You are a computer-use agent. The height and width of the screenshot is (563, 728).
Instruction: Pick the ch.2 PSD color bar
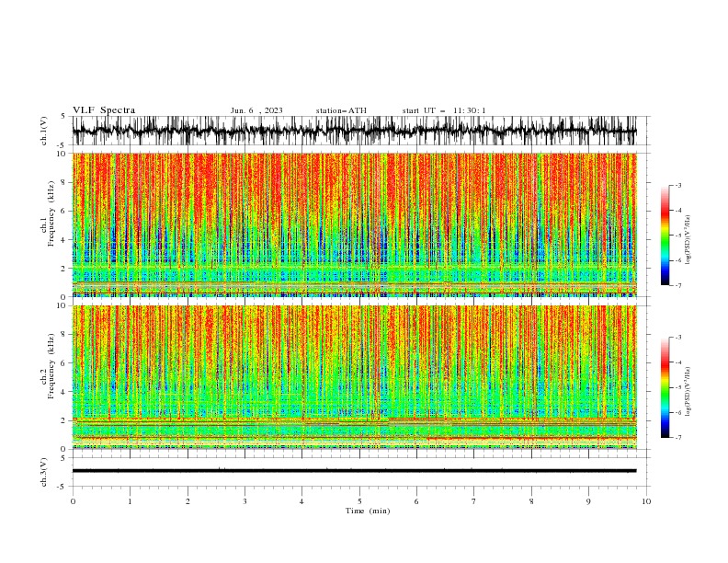pyautogui.click(x=665, y=387)
